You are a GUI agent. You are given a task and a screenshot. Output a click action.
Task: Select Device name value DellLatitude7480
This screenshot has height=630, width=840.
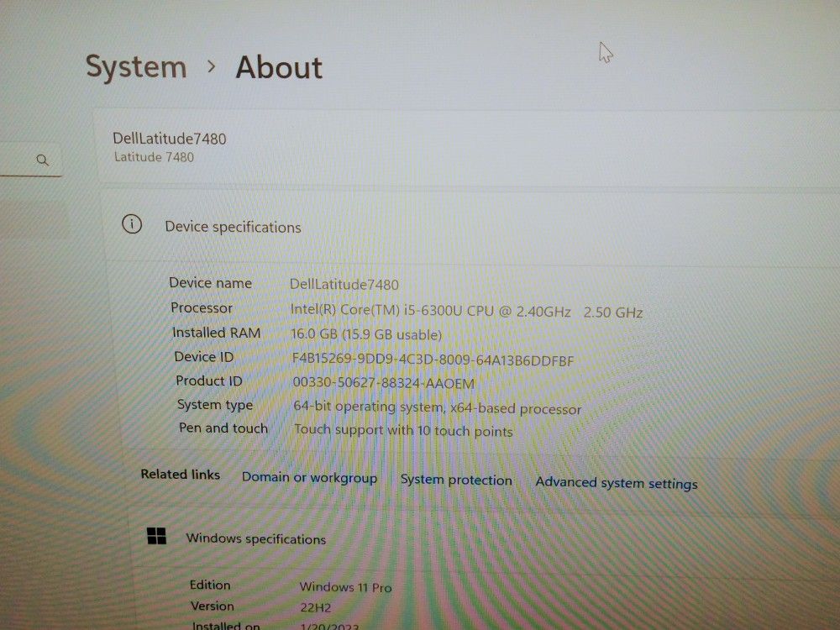coord(344,285)
